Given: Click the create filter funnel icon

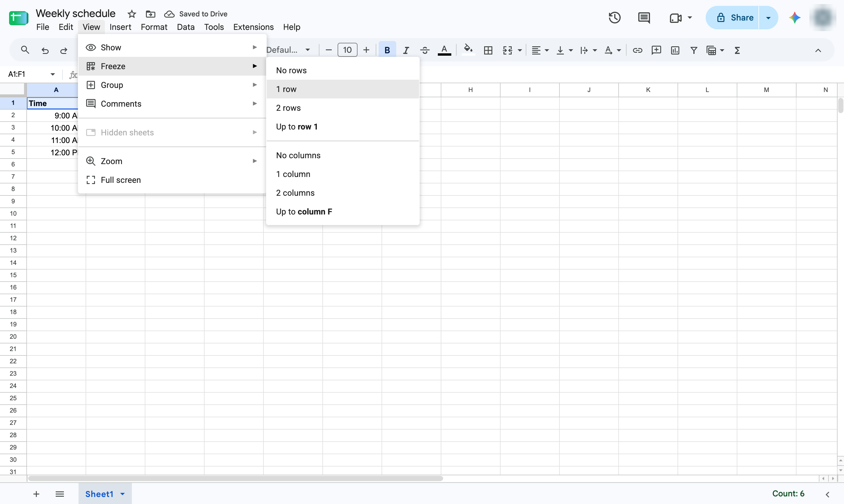Looking at the screenshot, I should tap(694, 50).
